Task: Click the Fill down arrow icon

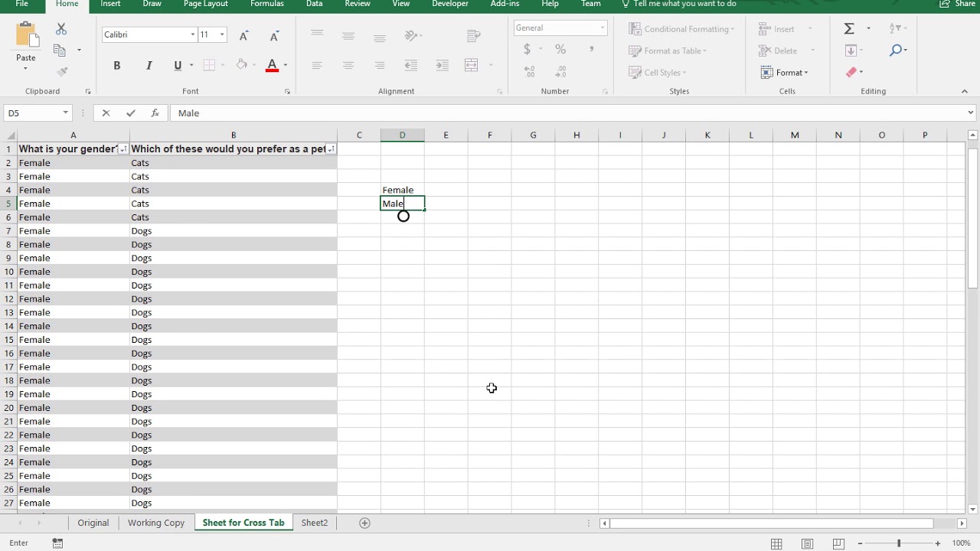Action: pos(851,51)
